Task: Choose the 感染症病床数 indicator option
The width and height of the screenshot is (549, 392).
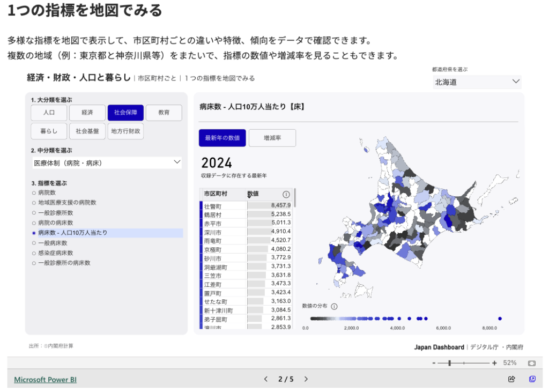Action: coord(34,253)
